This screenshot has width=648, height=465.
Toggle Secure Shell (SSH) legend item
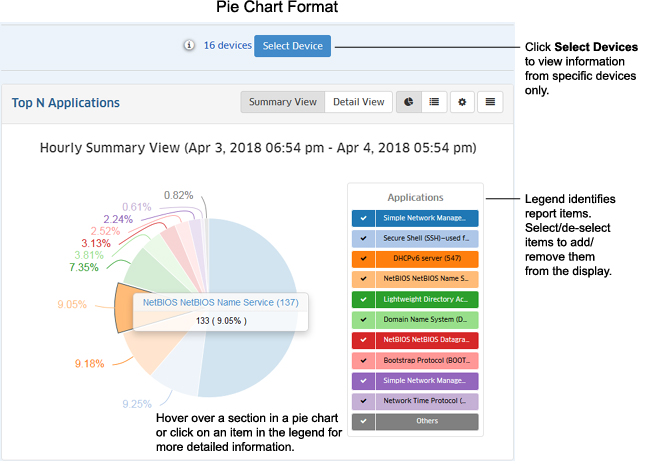415,238
